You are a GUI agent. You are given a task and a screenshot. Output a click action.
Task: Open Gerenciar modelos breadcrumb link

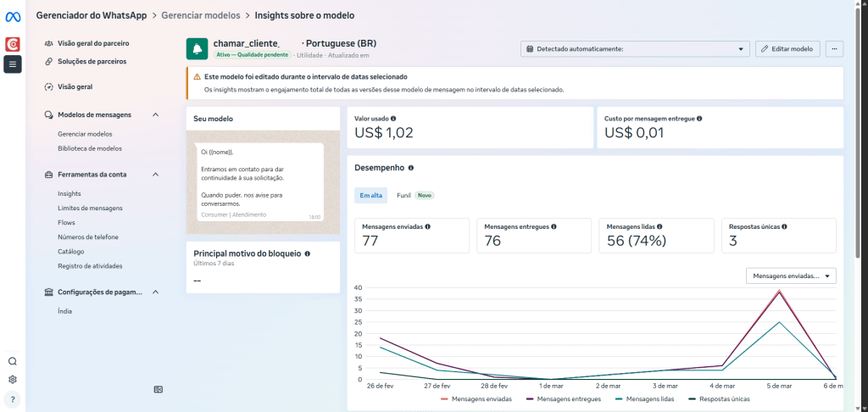tap(200, 15)
